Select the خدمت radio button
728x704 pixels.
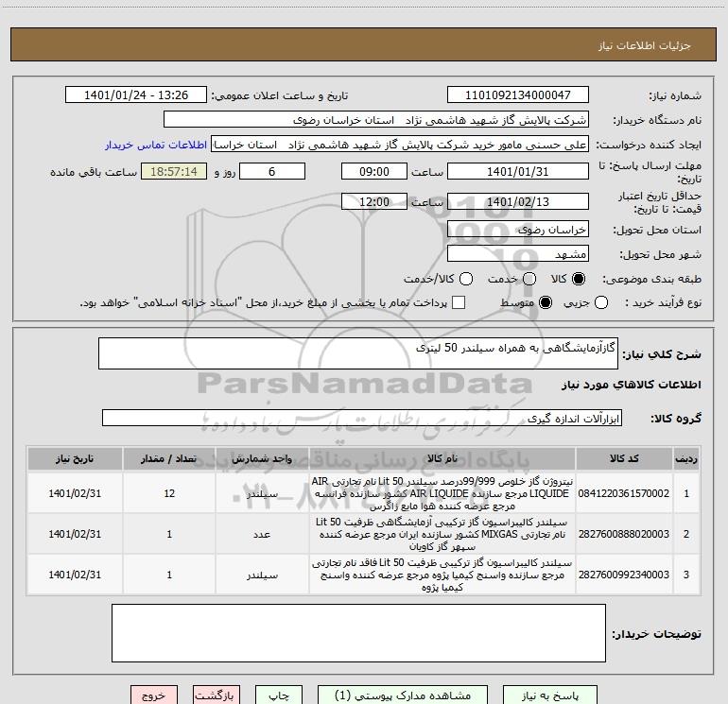click(529, 279)
